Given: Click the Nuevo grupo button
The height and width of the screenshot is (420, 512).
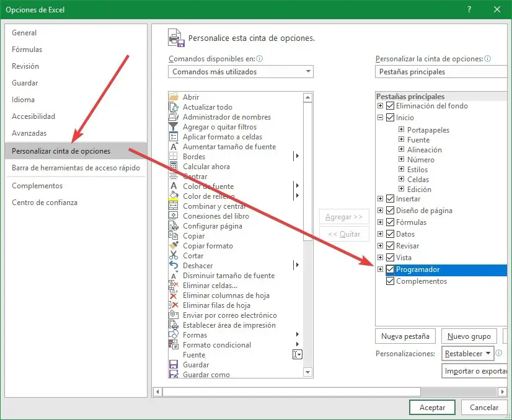Looking at the screenshot, I should pos(469,336).
